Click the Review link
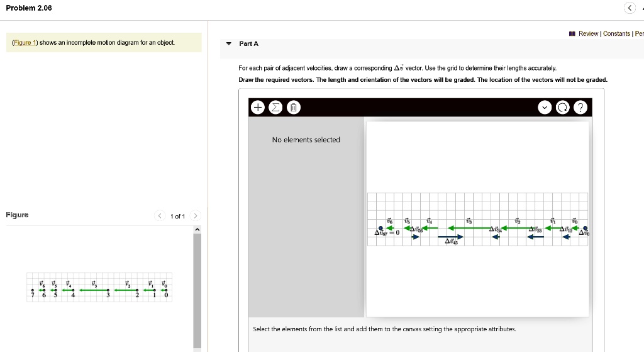 click(588, 33)
